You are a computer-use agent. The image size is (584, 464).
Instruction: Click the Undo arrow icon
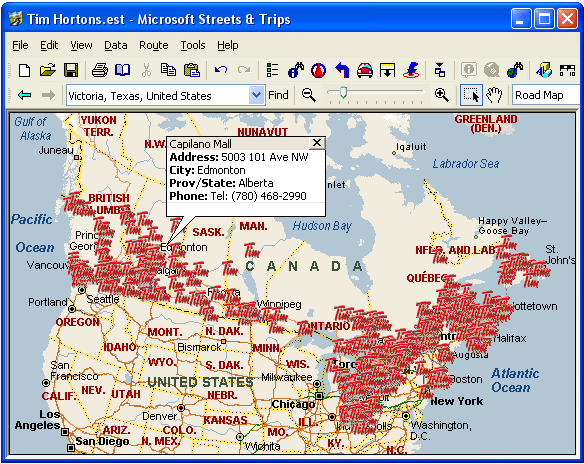[x=221, y=70]
